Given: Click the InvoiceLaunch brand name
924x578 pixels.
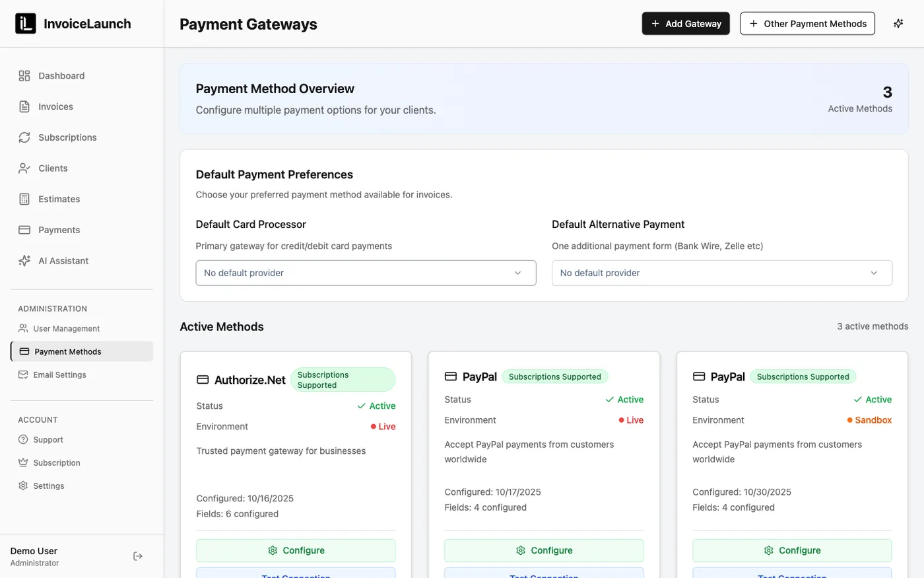Looking at the screenshot, I should tap(87, 24).
